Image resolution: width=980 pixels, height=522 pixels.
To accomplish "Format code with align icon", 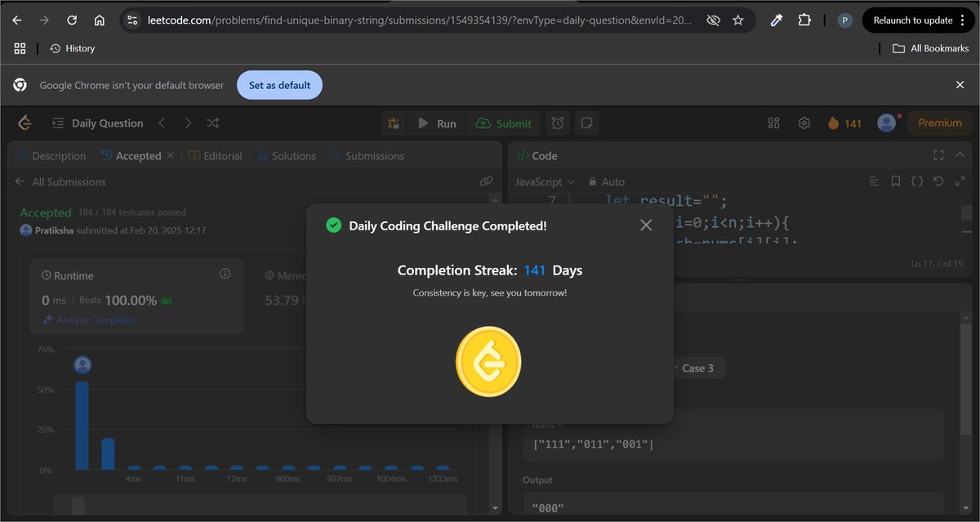I will [x=874, y=181].
